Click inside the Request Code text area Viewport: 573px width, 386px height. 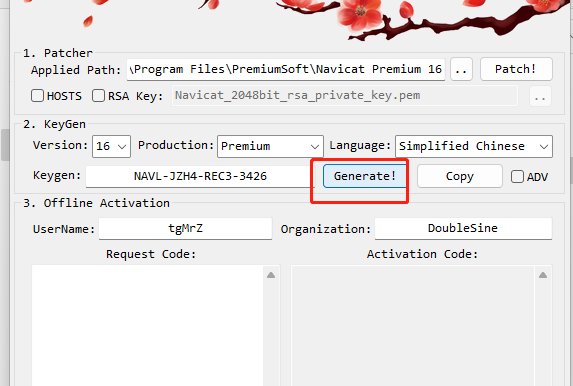147,325
